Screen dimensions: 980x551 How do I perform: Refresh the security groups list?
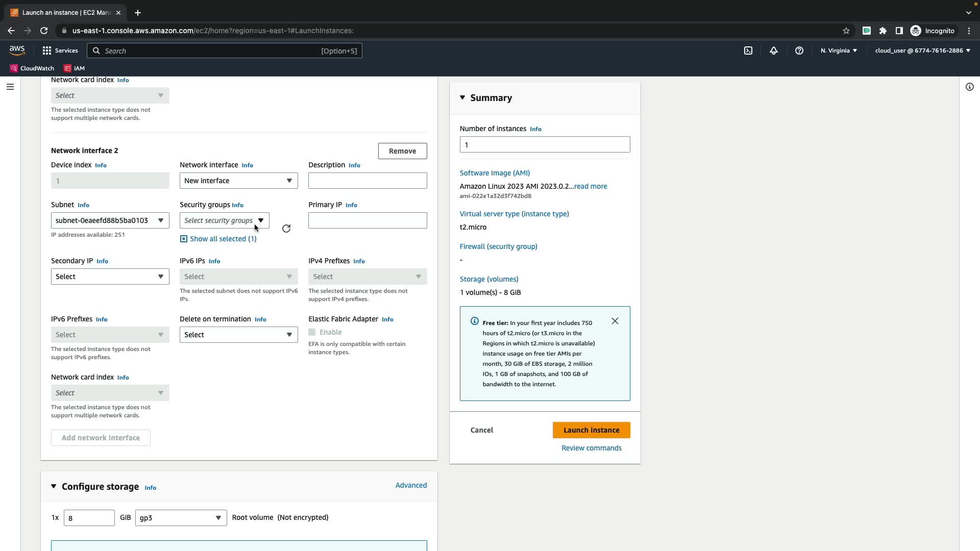tap(286, 229)
